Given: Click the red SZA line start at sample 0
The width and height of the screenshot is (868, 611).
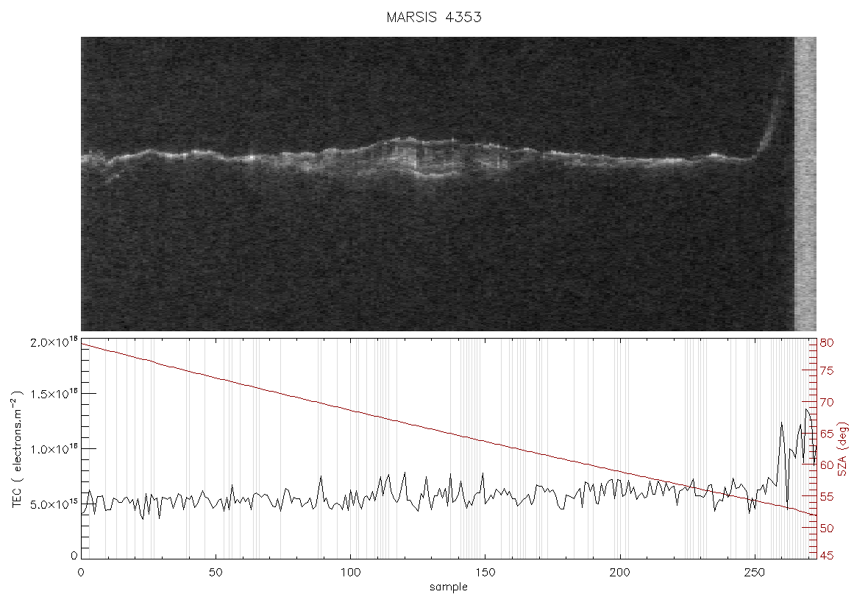Looking at the screenshot, I should click(83, 344).
